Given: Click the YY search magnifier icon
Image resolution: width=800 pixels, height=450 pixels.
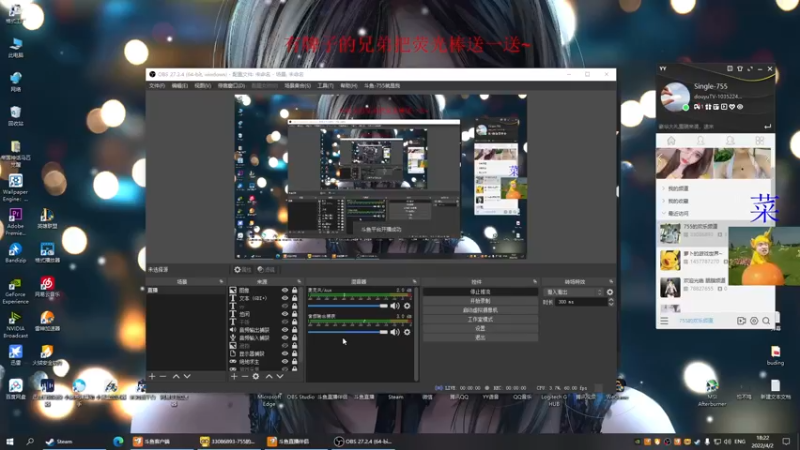Looking at the screenshot, I should [766, 321].
